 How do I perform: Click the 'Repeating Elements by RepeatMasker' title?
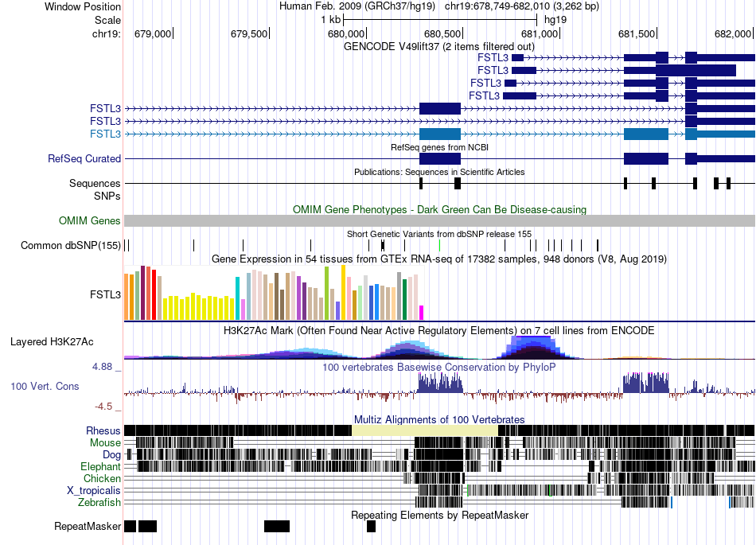439,515
